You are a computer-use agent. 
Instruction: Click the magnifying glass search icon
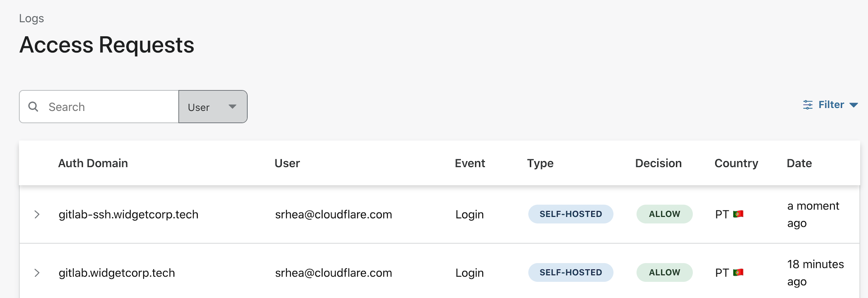point(33,107)
